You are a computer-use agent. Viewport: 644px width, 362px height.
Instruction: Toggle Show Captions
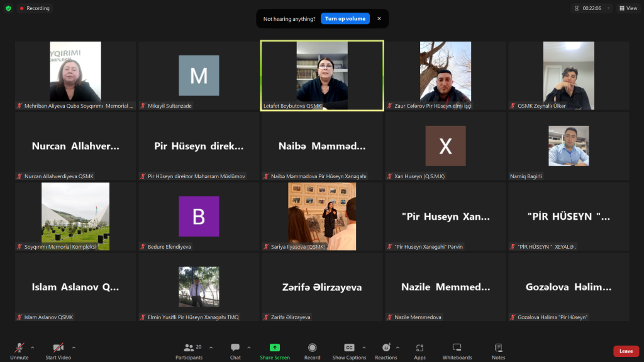[x=349, y=351]
